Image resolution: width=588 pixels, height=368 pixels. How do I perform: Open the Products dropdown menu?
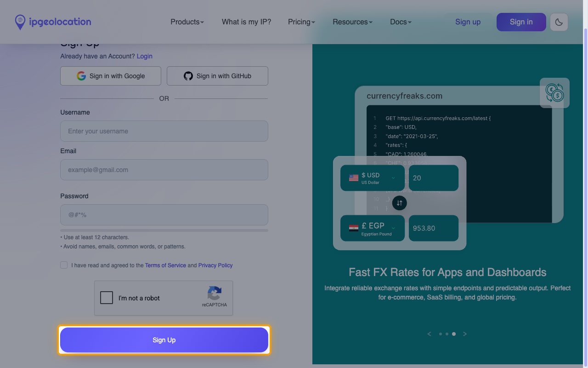click(x=187, y=22)
